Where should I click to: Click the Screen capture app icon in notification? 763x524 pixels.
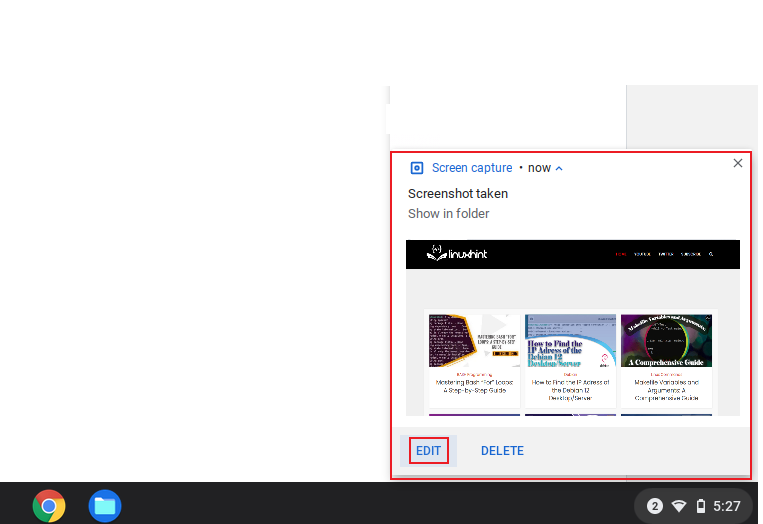point(417,168)
